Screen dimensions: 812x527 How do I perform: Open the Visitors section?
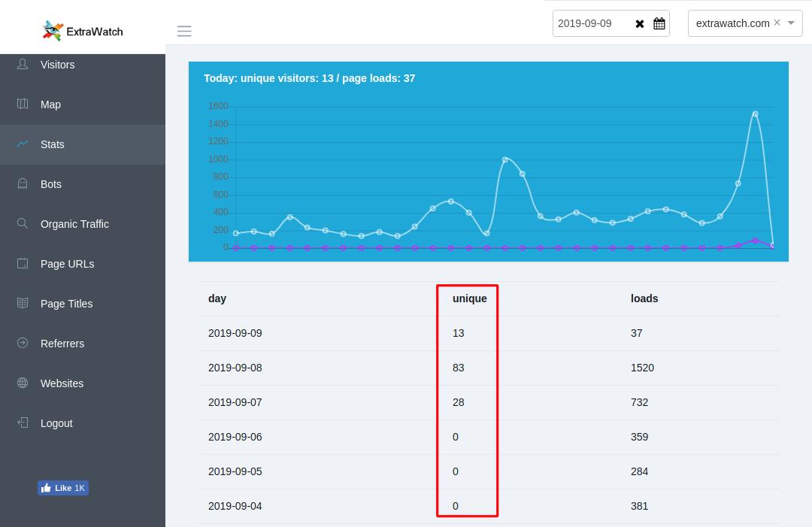(57, 65)
